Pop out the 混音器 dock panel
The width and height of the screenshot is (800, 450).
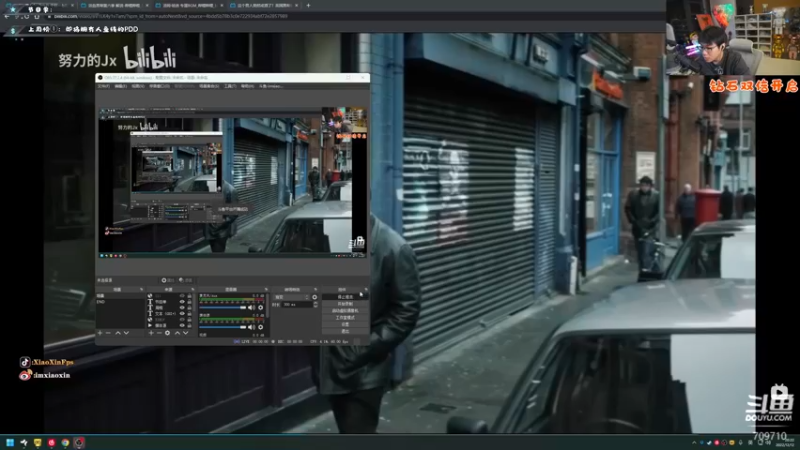tap(266, 289)
